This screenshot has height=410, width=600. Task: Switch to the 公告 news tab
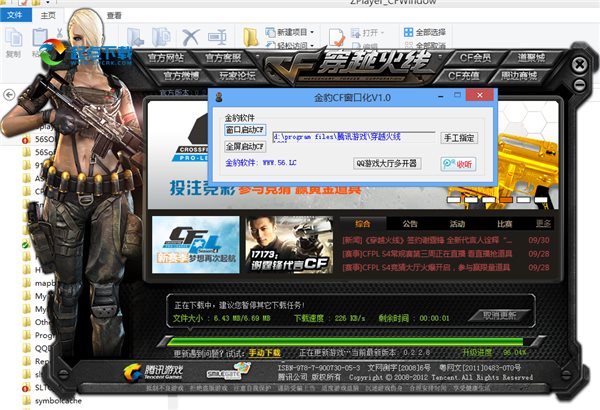[x=410, y=224]
